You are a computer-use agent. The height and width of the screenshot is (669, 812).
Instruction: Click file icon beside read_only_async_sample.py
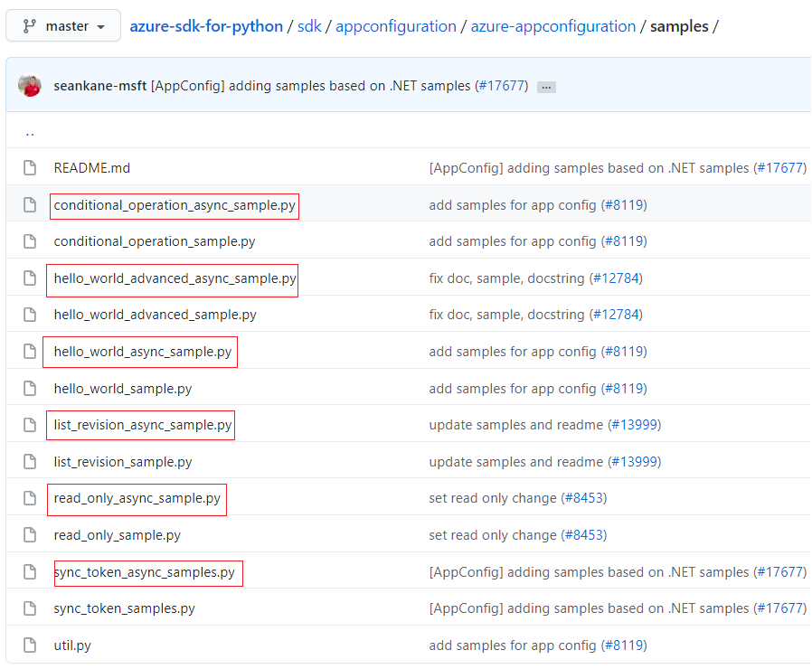pyautogui.click(x=30, y=498)
